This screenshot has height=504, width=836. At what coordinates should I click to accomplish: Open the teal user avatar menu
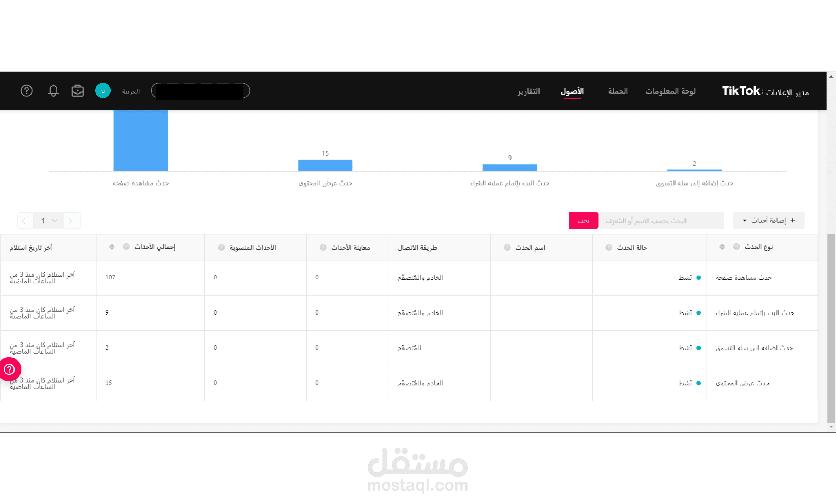tap(103, 91)
